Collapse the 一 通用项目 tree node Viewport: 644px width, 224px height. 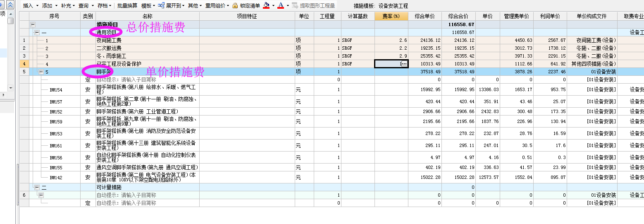point(37,32)
